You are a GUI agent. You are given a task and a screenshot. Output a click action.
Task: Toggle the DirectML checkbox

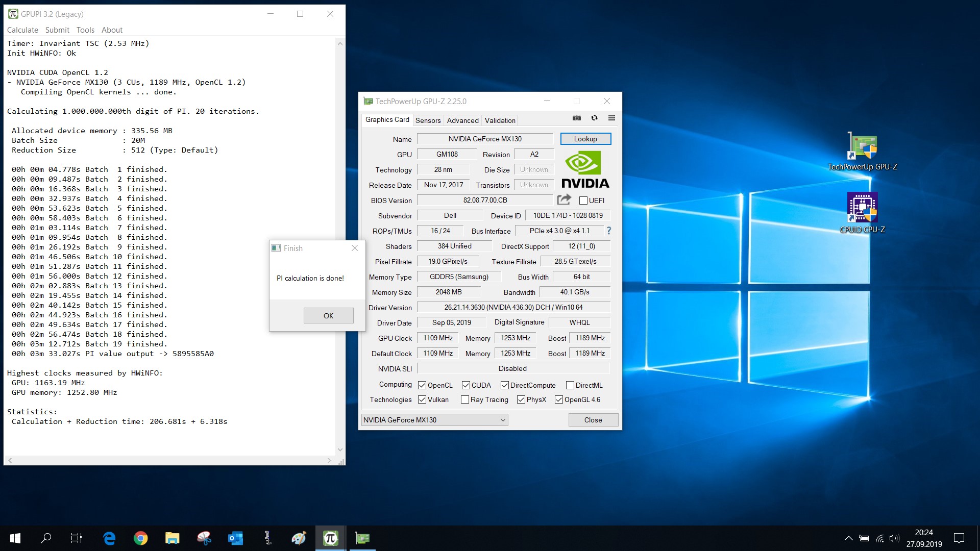pyautogui.click(x=570, y=385)
